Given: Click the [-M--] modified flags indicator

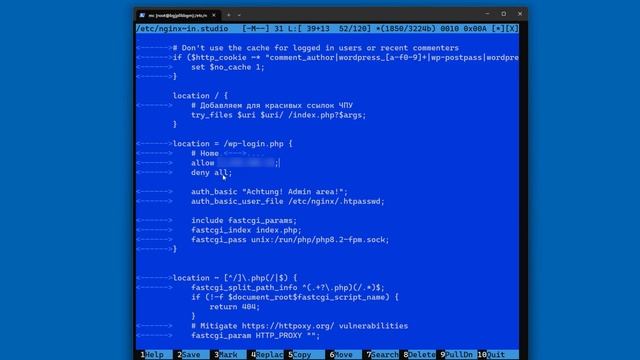Looking at the screenshot, I should [x=256, y=29].
